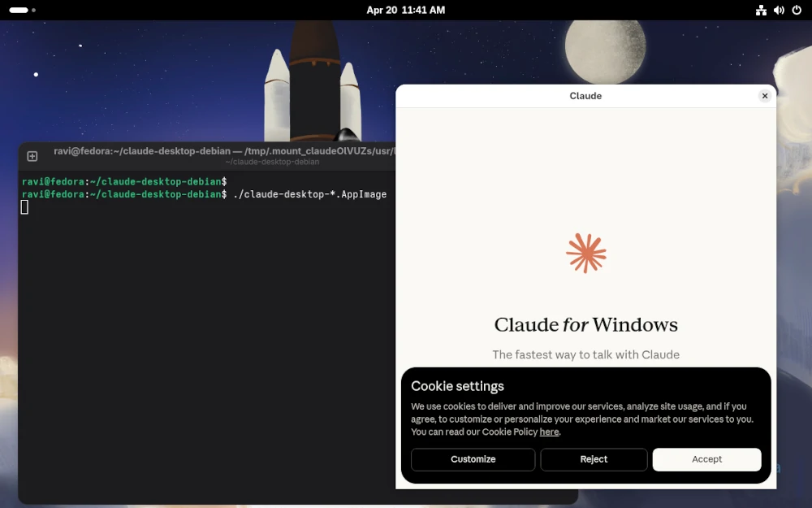Viewport: 812px width, 508px height.
Task: Expand the system quick settings menu
Action: 779,10
